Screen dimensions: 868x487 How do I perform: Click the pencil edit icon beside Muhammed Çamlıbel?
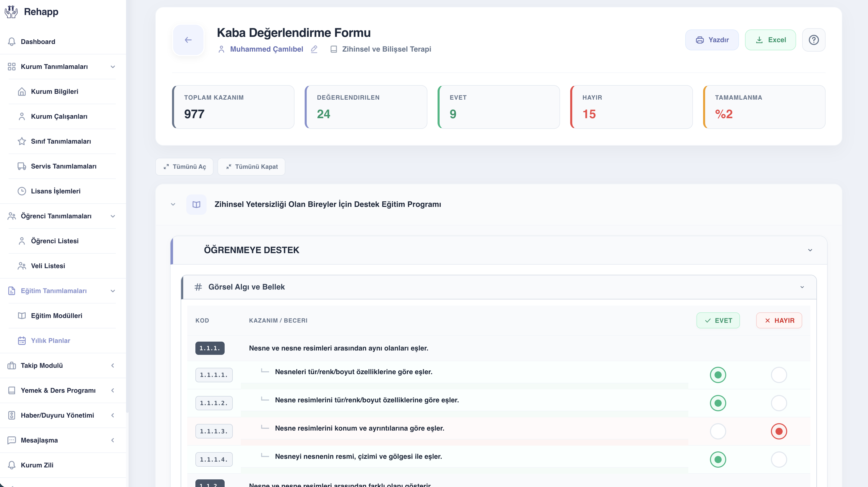tap(314, 49)
